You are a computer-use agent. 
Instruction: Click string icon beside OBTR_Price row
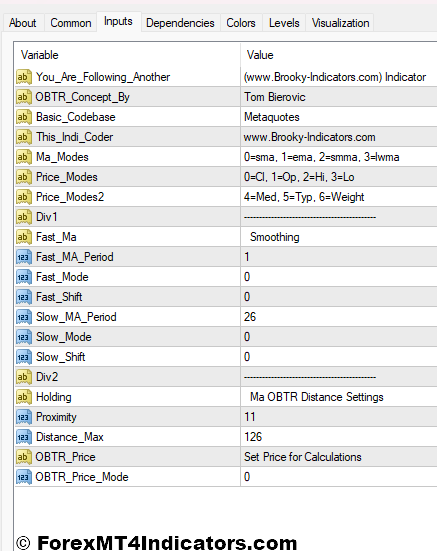[24, 457]
